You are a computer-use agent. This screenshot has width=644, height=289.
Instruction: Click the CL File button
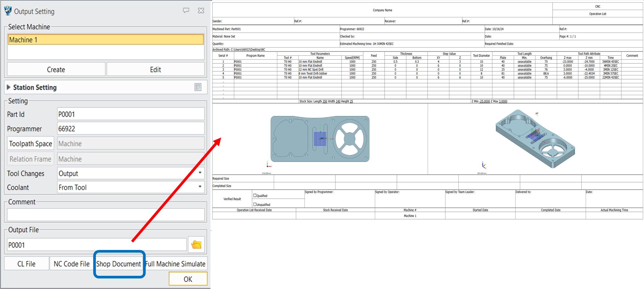[x=26, y=264]
